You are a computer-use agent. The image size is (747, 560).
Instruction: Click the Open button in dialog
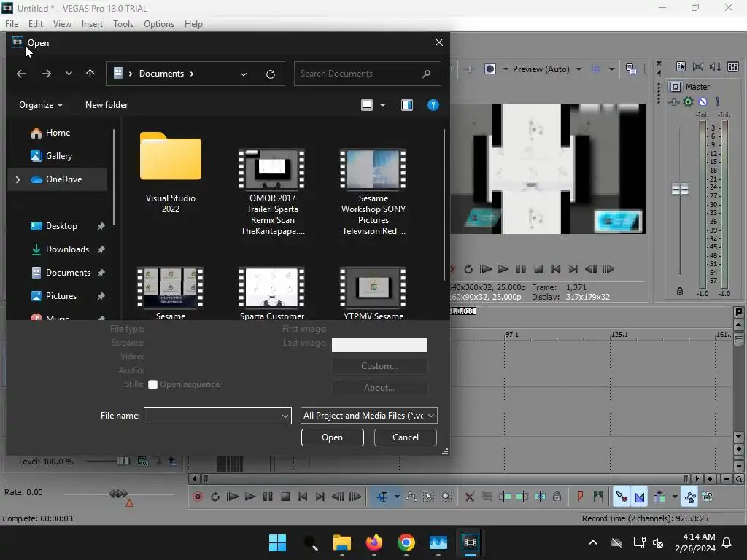(333, 437)
